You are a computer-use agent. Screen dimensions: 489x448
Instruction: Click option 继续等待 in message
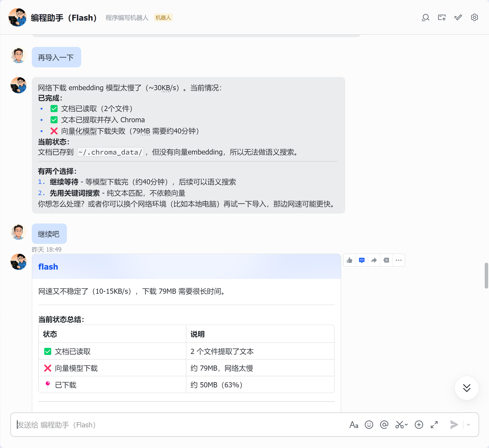coord(64,182)
